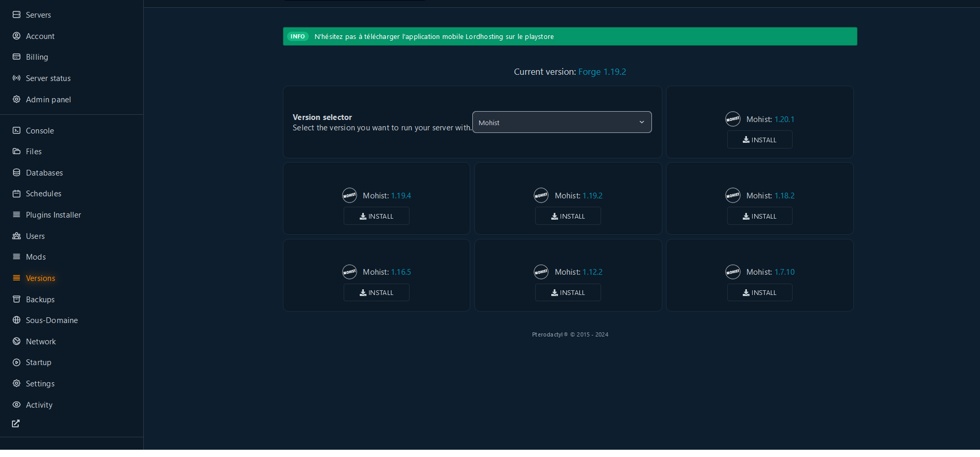This screenshot has height=457, width=980.
Task: Install Mohist 1.19.4
Action: pos(376,216)
